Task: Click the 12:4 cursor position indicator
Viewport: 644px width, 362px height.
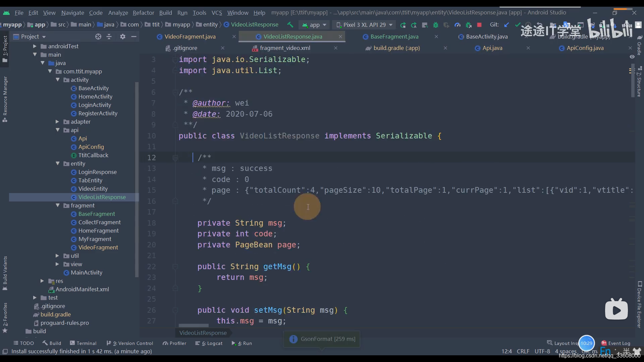Action: point(506,351)
